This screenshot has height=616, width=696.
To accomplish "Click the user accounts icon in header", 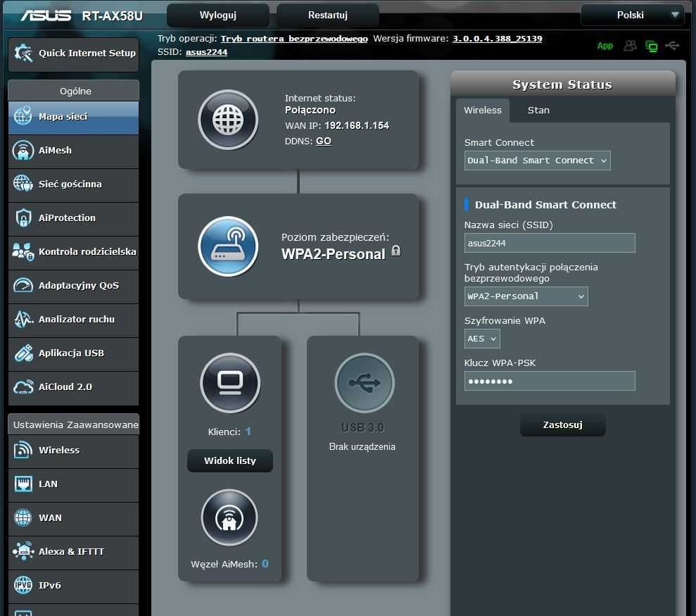I will click(630, 46).
